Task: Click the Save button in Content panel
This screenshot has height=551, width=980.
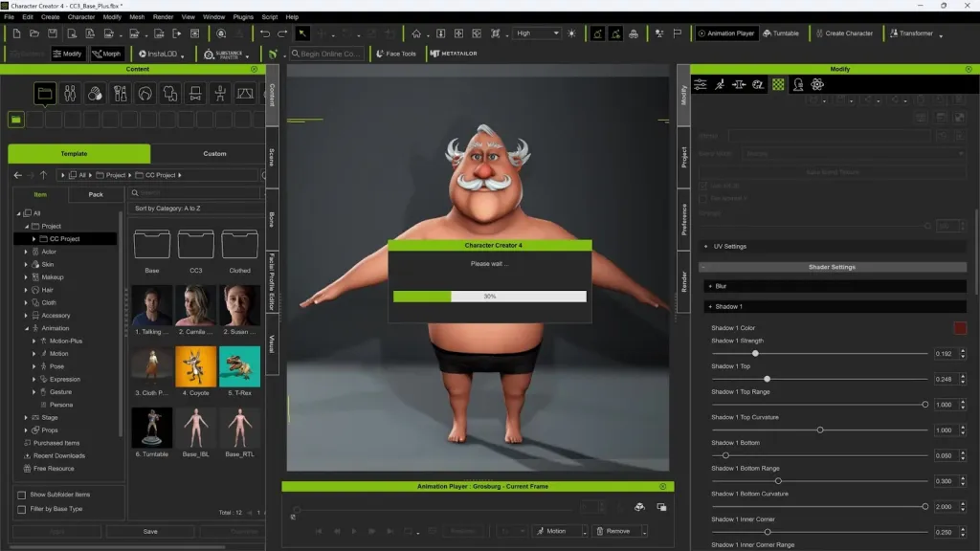Action: pos(150,531)
